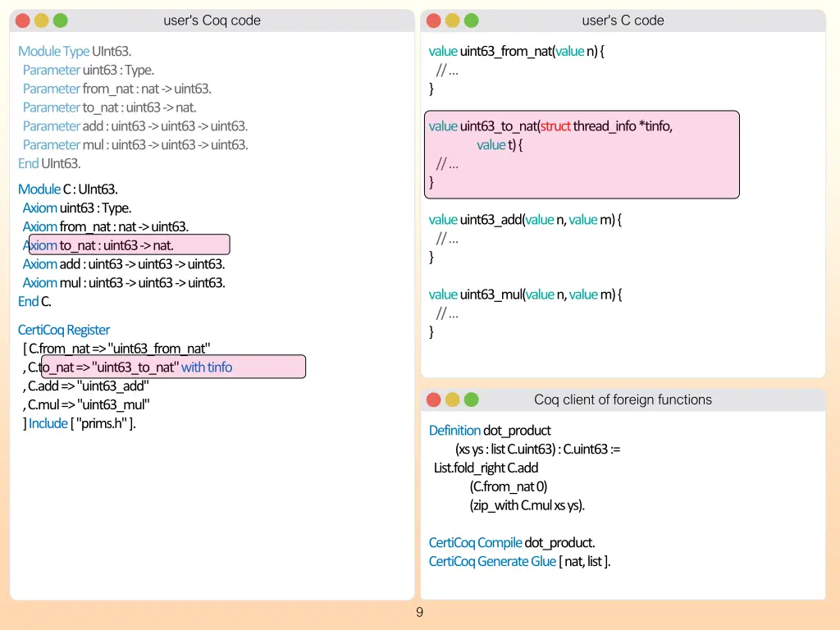Screen dimensions: 840x630
Task: Select the 'Module Type UInt63.' line
Action: 75,51
